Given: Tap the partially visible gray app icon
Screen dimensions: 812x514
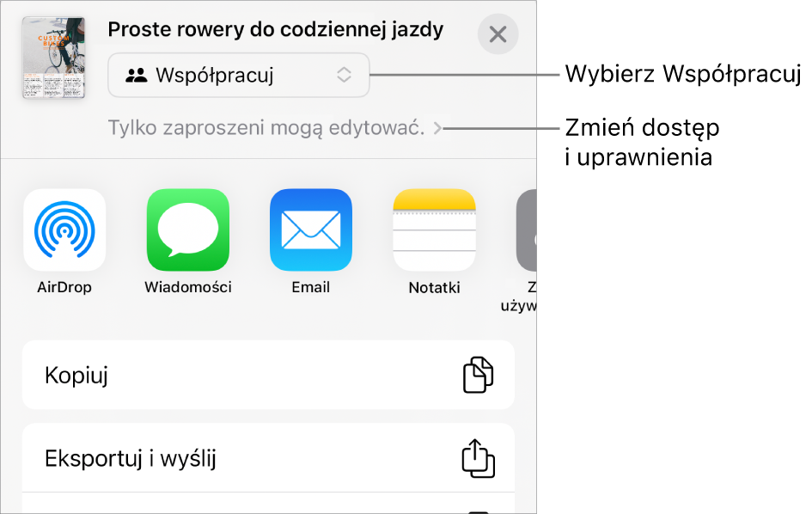Looking at the screenshot, I should pyautogui.click(x=527, y=230).
